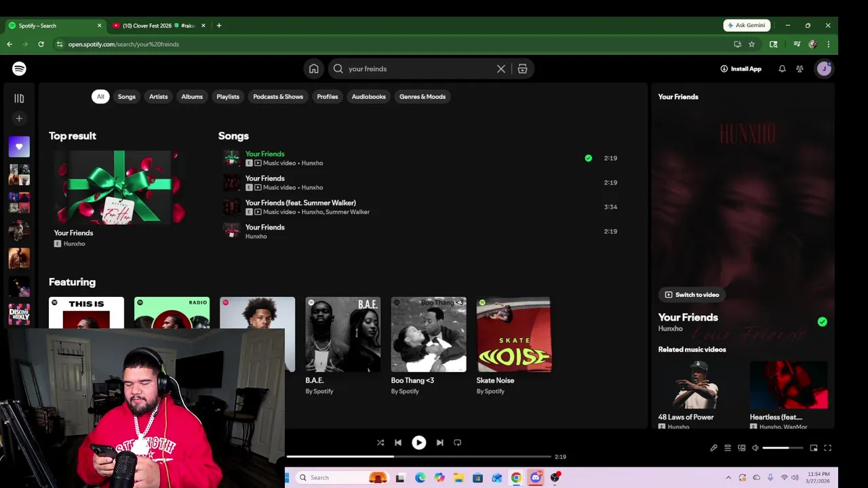Open the miniplayer icon
868x488 pixels.
point(814,448)
